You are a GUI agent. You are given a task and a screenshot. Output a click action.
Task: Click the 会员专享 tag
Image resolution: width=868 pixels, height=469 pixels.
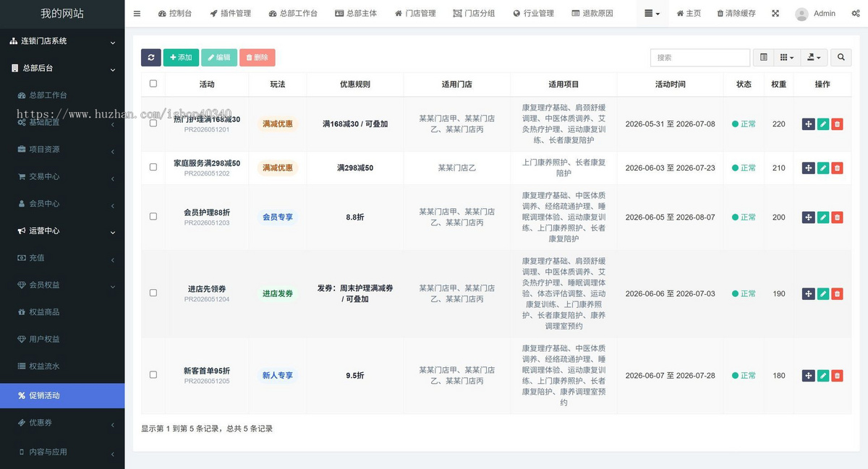[x=278, y=217]
